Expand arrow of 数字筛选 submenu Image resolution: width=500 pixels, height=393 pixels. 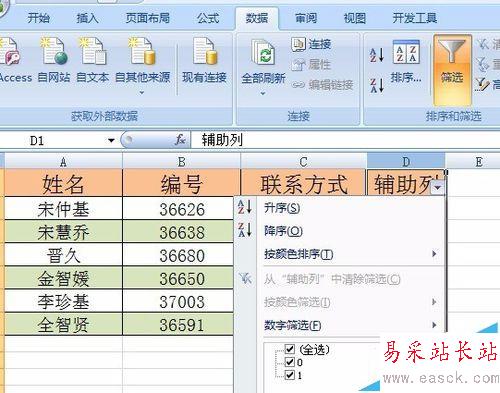click(x=434, y=325)
